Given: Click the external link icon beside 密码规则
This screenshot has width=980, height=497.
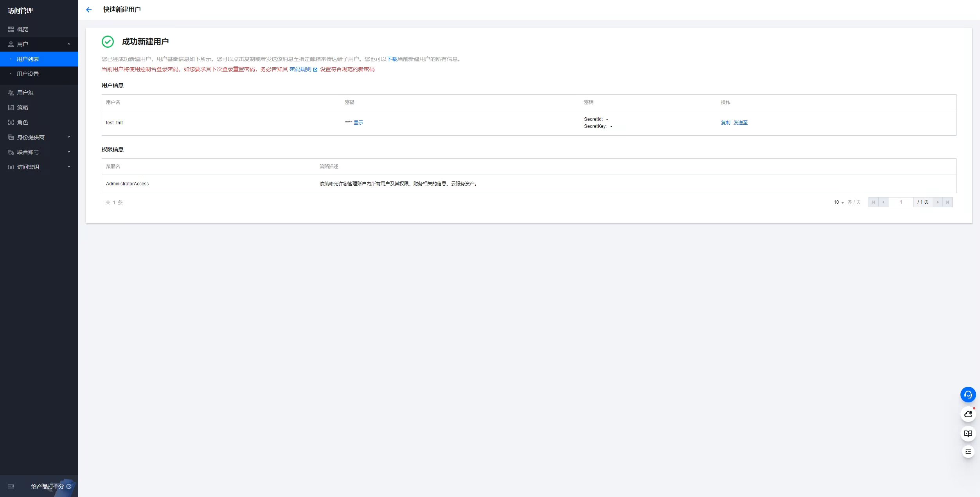Looking at the screenshot, I should tap(315, 70).
